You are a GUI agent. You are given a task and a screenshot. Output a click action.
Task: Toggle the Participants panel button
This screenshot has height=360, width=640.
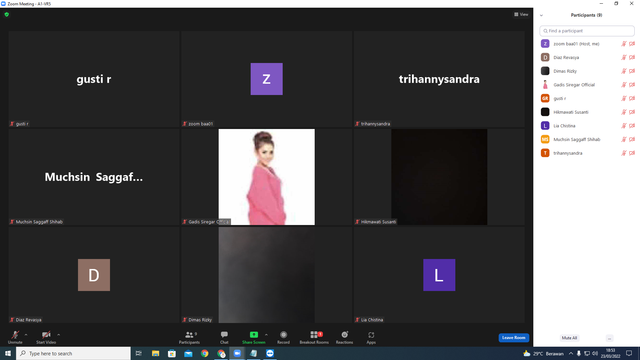(189, 337)
